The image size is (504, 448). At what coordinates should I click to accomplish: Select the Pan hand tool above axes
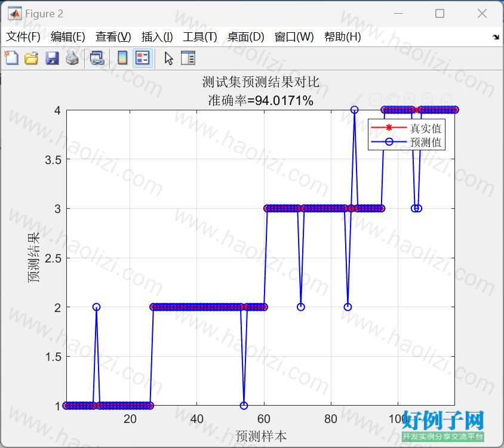392,99
